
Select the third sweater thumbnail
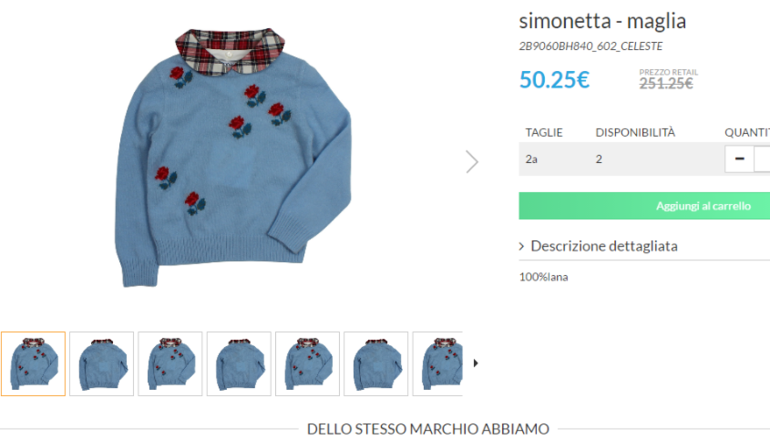(170, 363)
